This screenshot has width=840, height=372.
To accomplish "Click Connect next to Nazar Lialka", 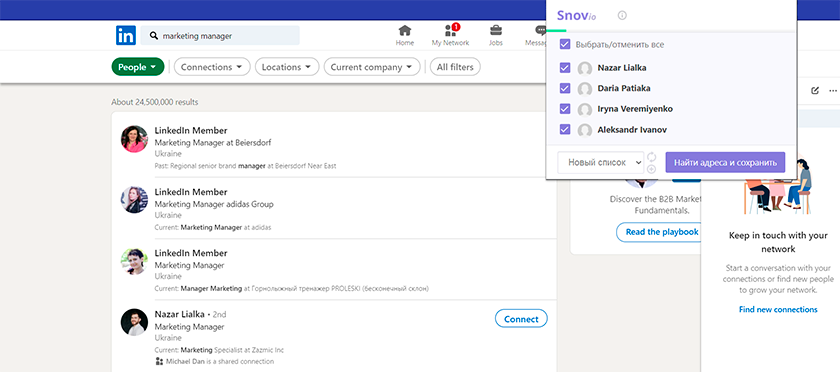I will 521,319.
